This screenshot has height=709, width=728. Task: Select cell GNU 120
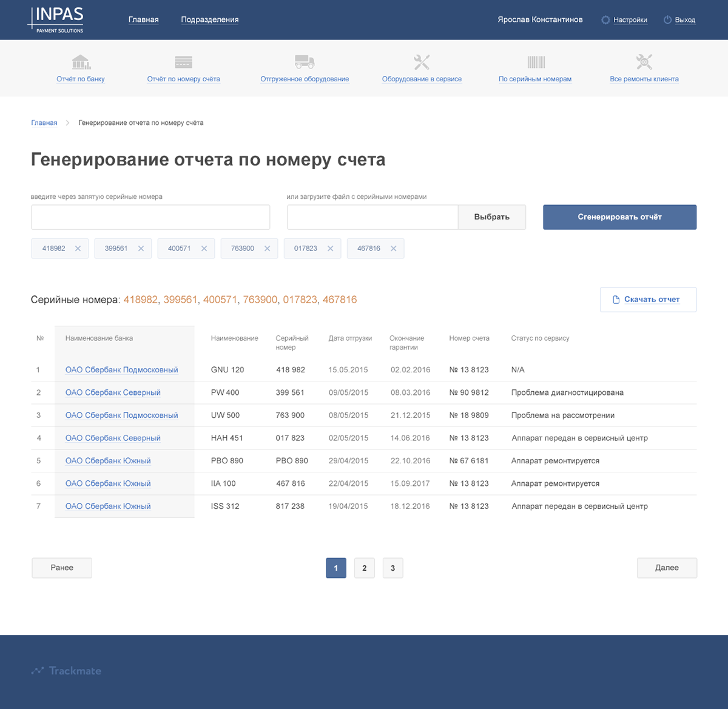pos(227,370)
